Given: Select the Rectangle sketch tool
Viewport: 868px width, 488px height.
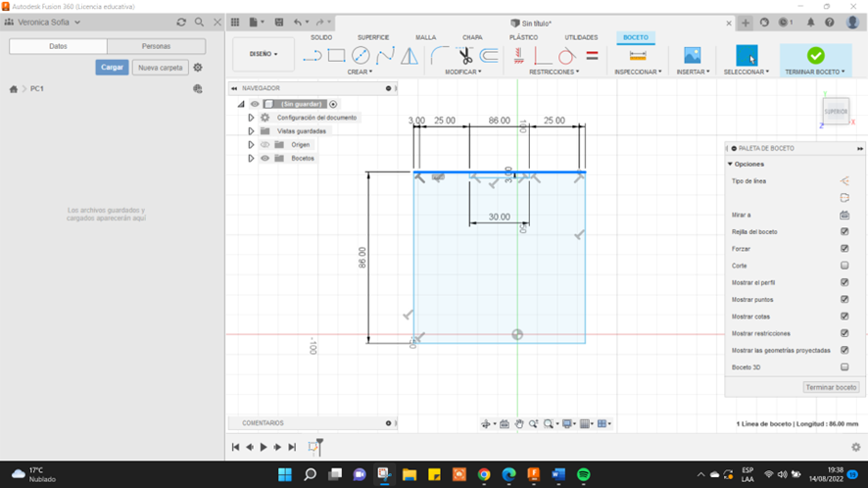Looking at the screenshot, I should click(x=336, y=56).
